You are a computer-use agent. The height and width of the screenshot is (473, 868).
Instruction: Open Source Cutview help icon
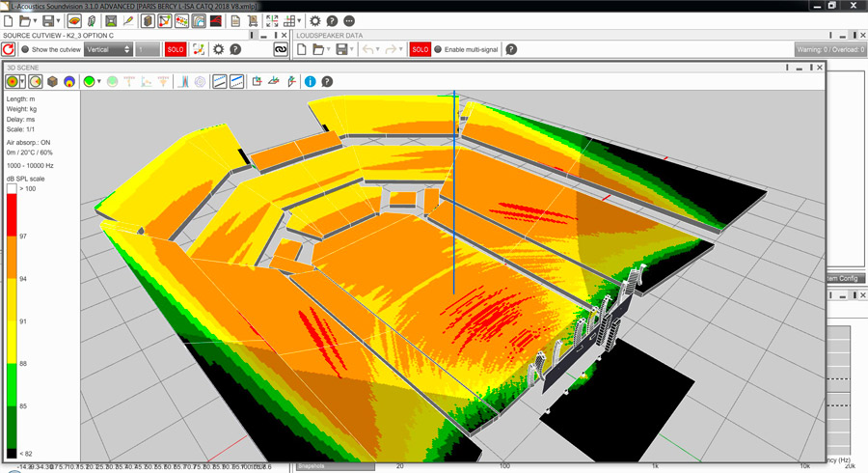pos(235,49)
